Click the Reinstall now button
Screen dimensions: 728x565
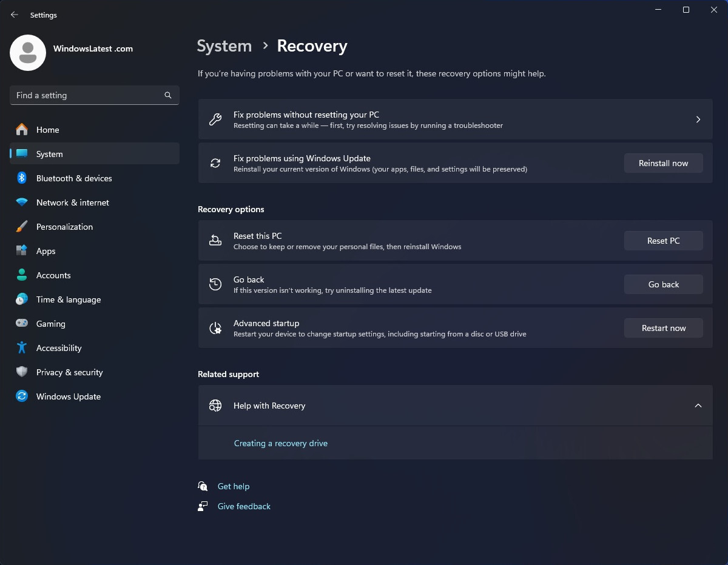point(664,163)
